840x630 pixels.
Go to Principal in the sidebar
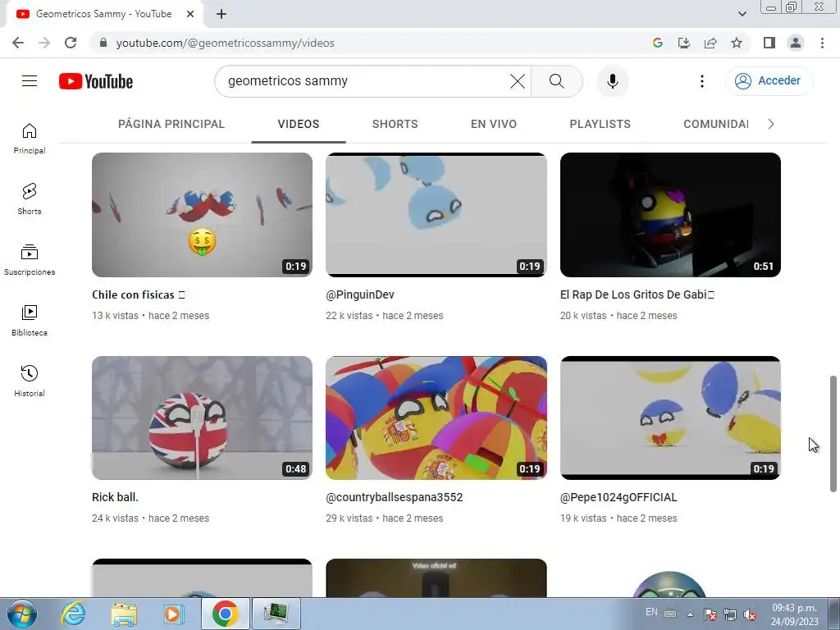point(30,139)
